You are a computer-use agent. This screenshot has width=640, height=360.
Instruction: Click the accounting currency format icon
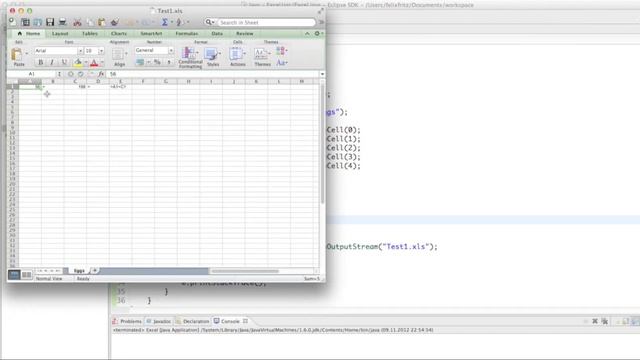140,62
